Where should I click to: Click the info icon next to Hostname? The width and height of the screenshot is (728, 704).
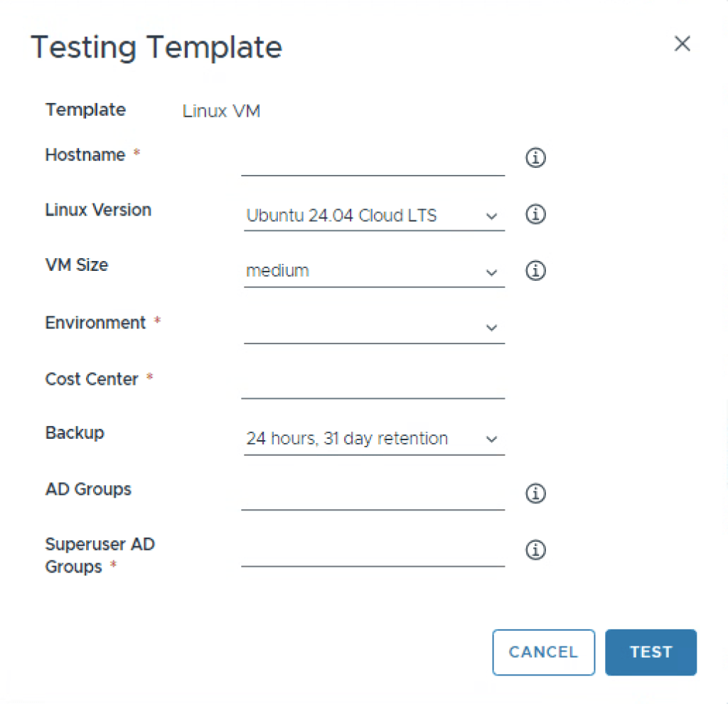535,158
